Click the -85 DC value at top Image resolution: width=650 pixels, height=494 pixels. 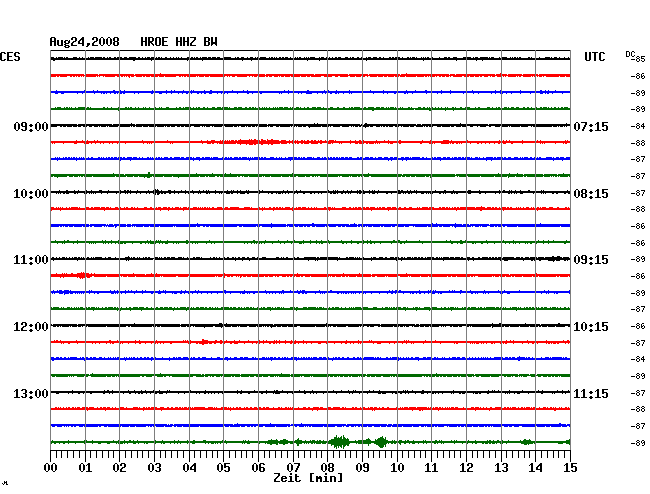click(639, 60)
